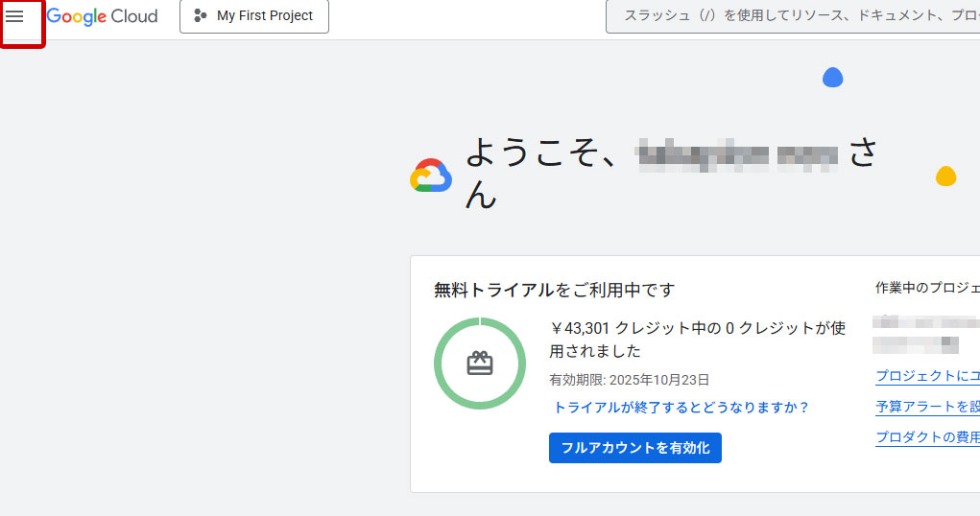This screenshot has width=980, height=516.
Task: Click the project icon in My First Project
Action: tap(200, 15)
